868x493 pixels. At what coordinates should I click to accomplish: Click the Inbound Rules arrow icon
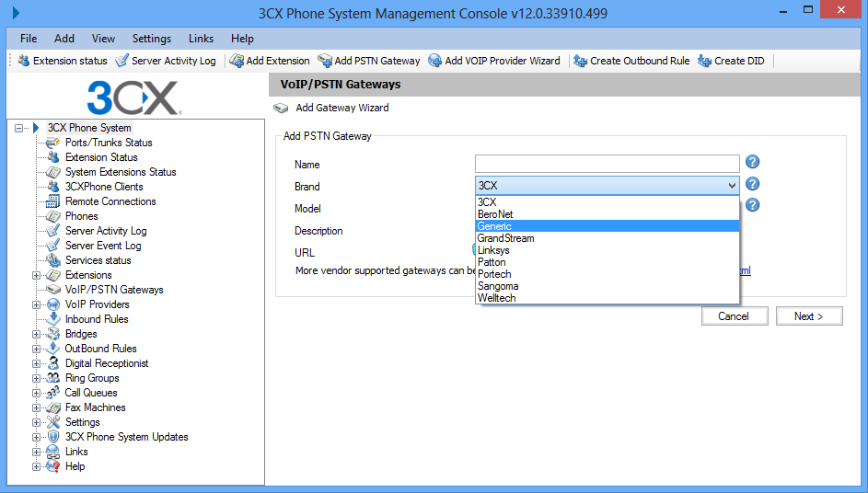coord(53,319)
